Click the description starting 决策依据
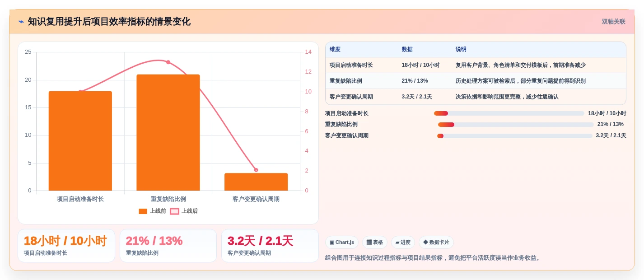This screenshot has width=644, height=280. tap(507, 97)
